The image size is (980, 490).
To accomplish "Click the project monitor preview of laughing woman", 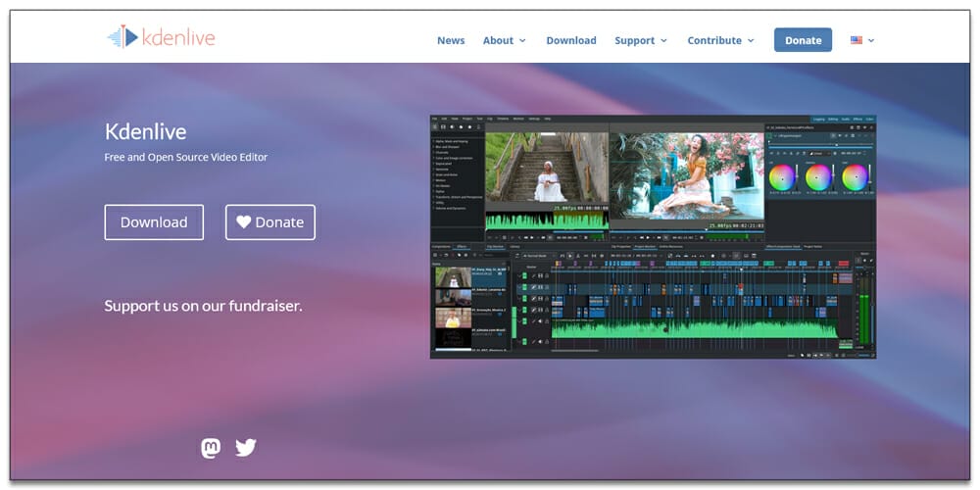I will (687, 175).
